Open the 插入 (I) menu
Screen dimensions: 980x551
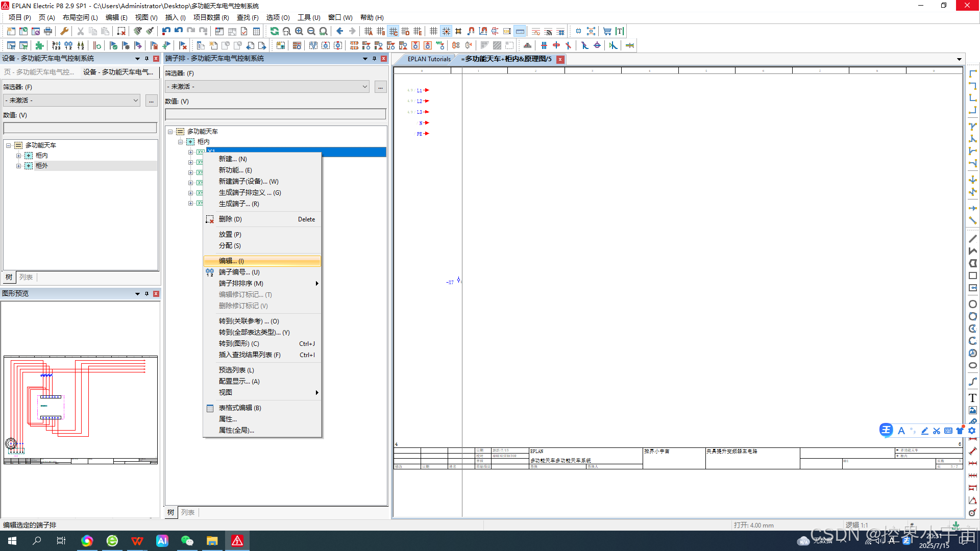(x=176, y=17)
